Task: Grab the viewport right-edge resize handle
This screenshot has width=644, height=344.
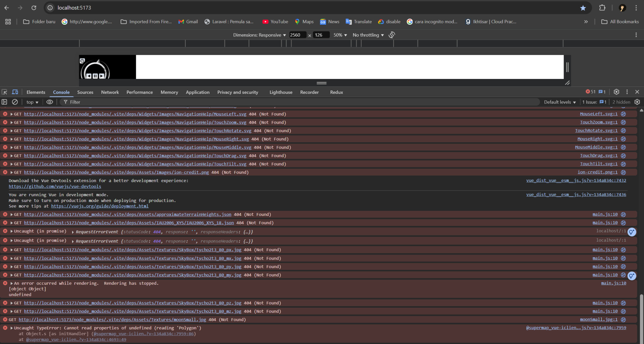Action: 567,67
